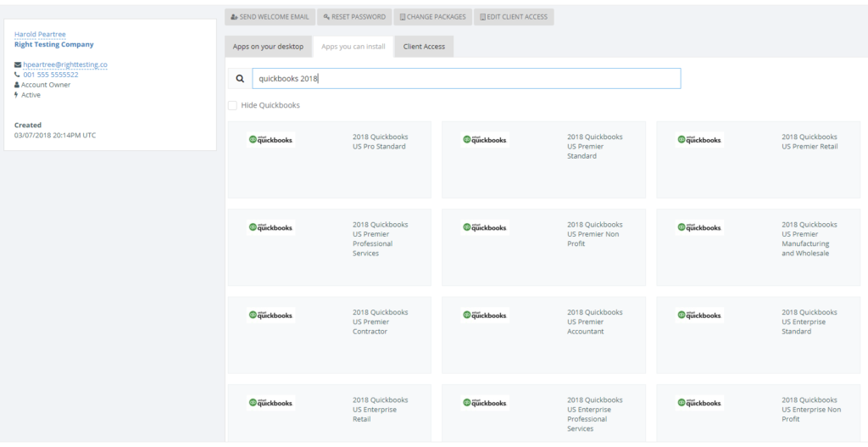Click the phone number 001 555 5555522
This screenshot has width=868, height=447.
pyautogui.click(x=51, y=75)
